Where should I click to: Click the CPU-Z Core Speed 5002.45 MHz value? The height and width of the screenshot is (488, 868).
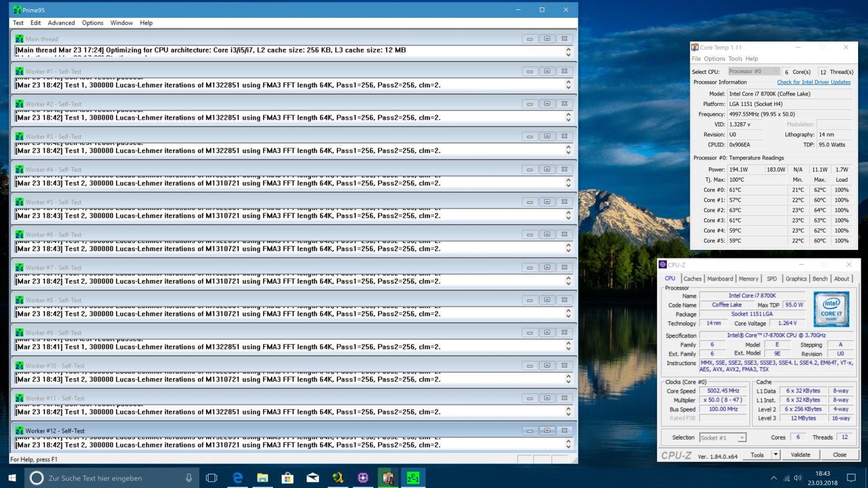pos(723,391)
